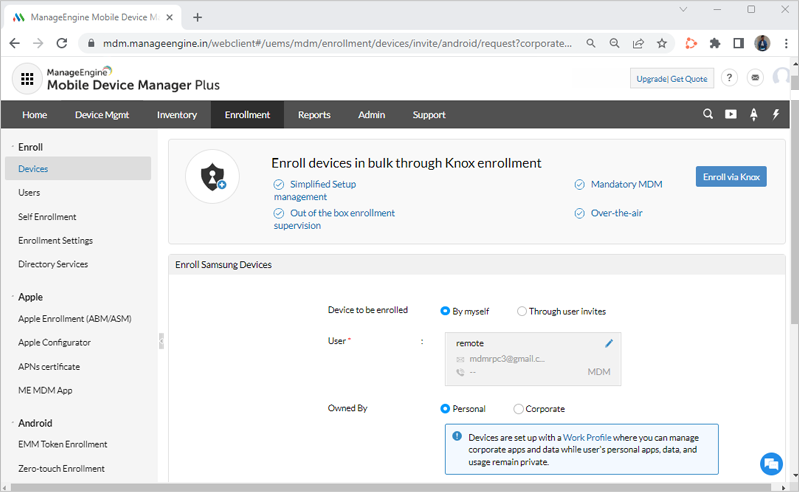The height and width of the screenshot is (492, 799).
Task: Switch to the Reports tab
Action: coord(313,115)
